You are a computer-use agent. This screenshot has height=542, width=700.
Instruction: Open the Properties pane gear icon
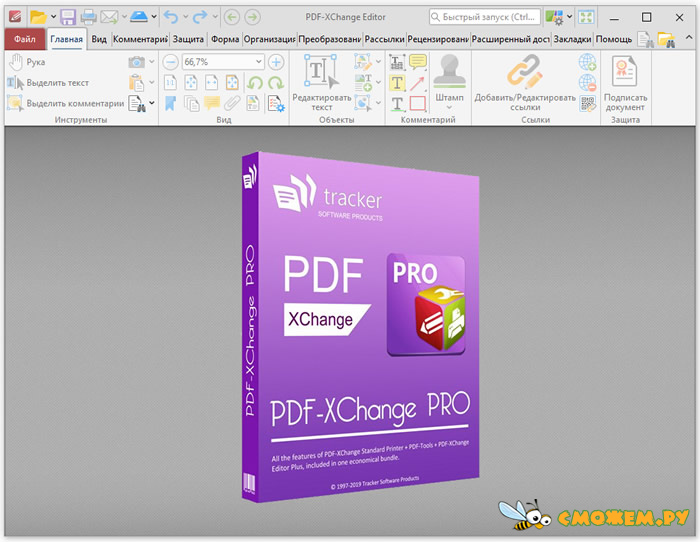tap(276, 104)
